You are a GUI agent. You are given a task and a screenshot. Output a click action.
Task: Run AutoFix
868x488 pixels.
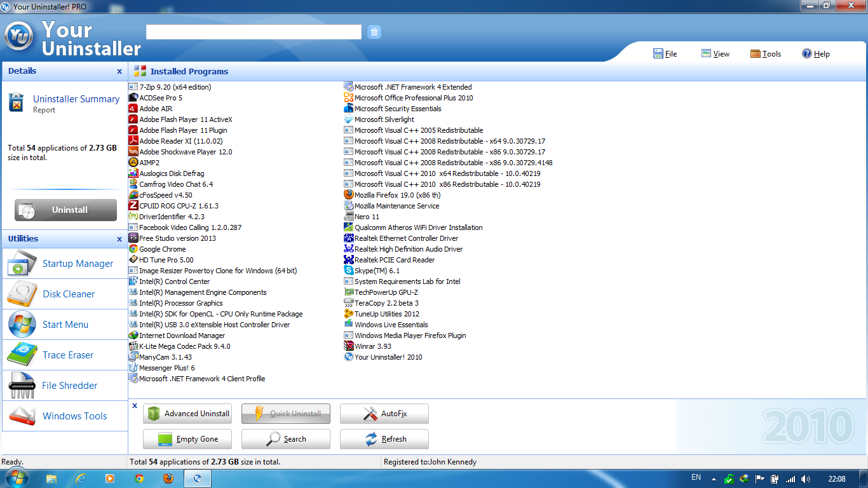(x=384, y=414)
